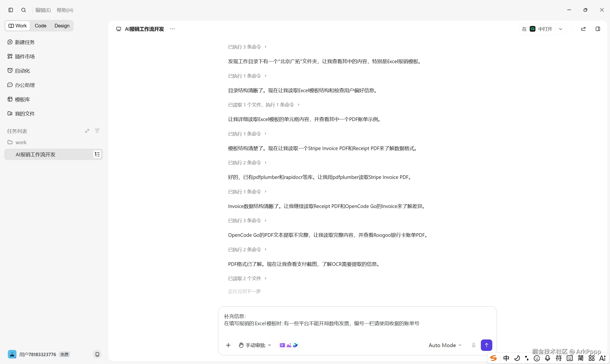610x364 pixels.
Task: Click the emoji face icon in IME bar
Action: click(x=537, y=358)
